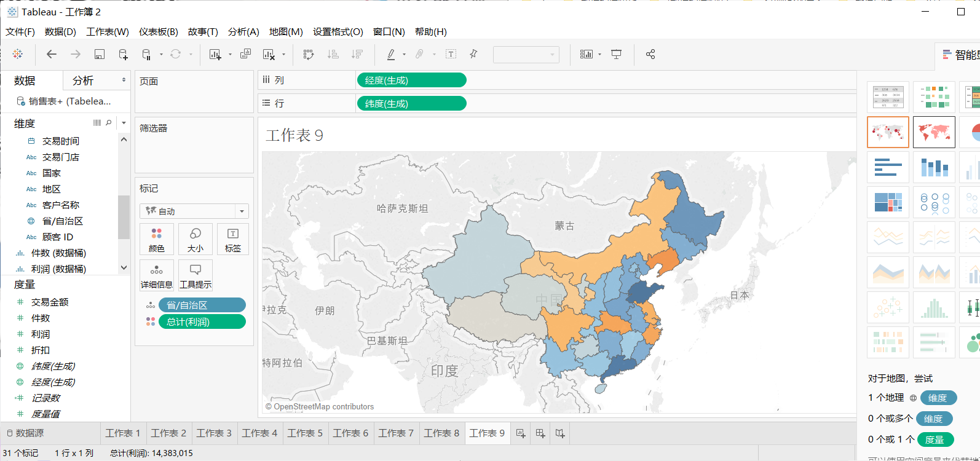Add a new data source from toolbar
The width and height of the screenshot is (980, 461).
(123, 54)
